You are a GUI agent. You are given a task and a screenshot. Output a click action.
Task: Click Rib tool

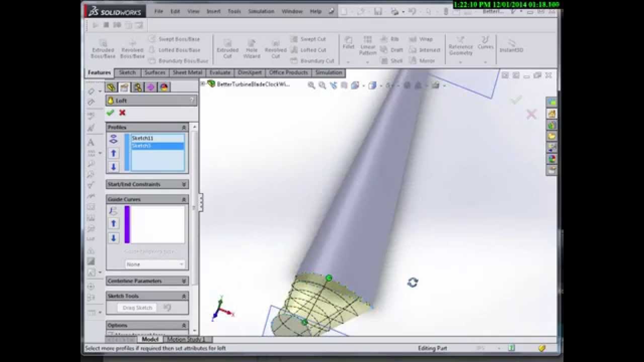[390, 39]
